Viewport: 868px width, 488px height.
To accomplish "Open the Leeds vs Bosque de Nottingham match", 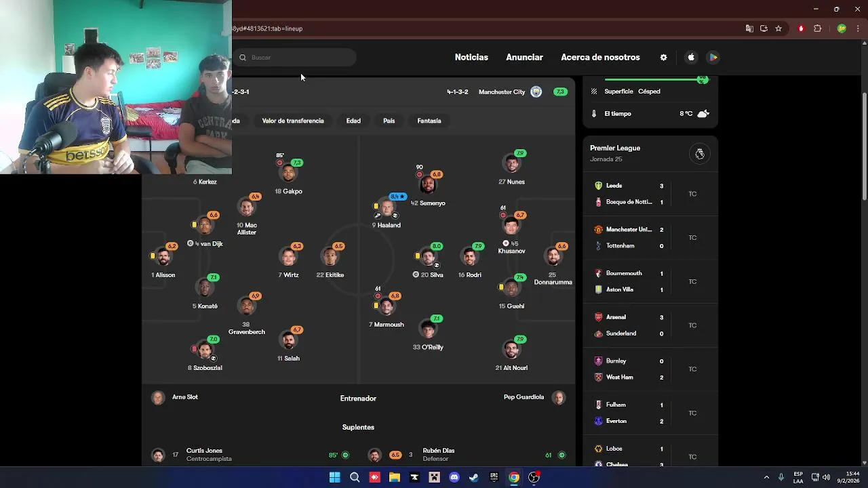I will tap(650, 194).
